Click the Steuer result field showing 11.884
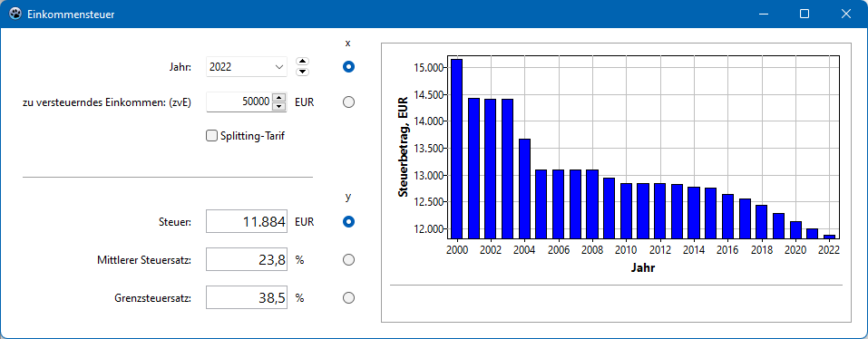 tap(247, 222)
